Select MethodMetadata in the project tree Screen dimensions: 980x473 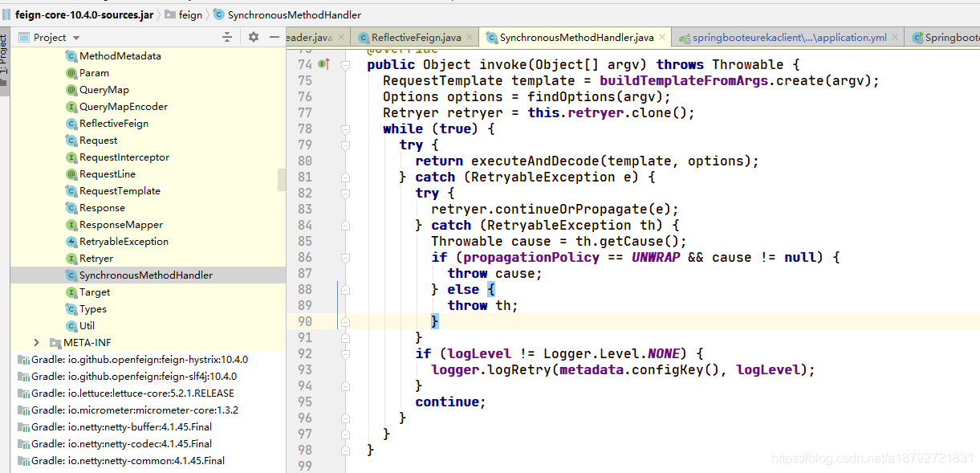coord(120,56)
